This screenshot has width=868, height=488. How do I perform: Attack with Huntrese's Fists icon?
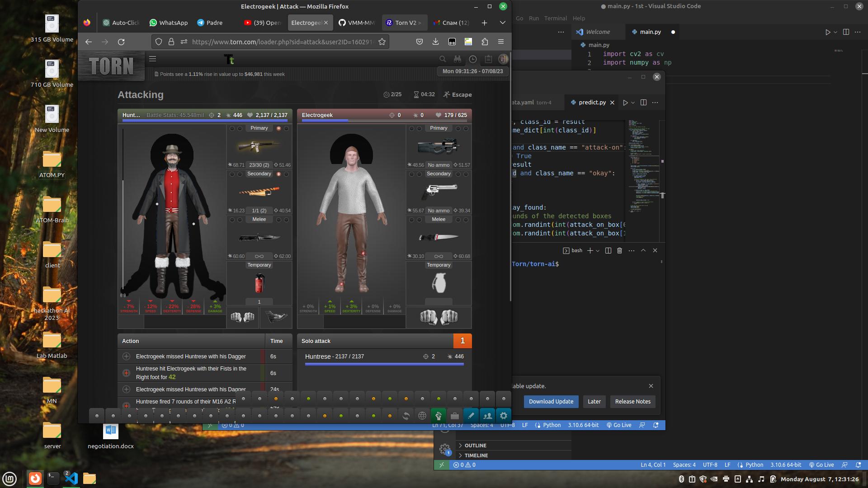[x=243, y=317]
